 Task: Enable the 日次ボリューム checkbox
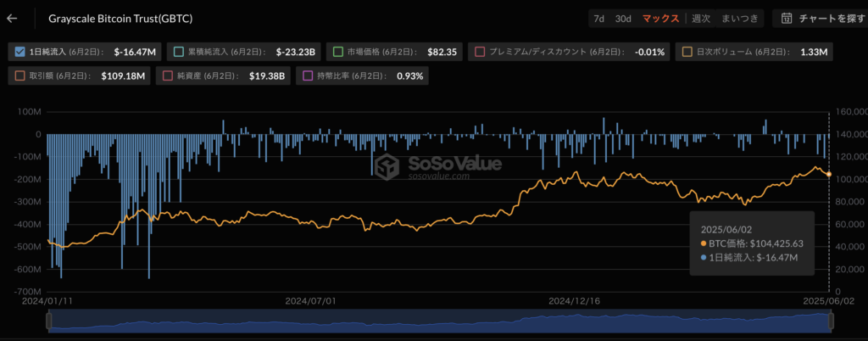687,53
